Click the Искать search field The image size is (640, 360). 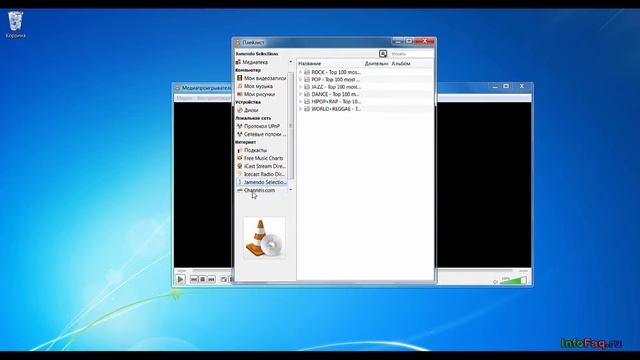[411, 54]
